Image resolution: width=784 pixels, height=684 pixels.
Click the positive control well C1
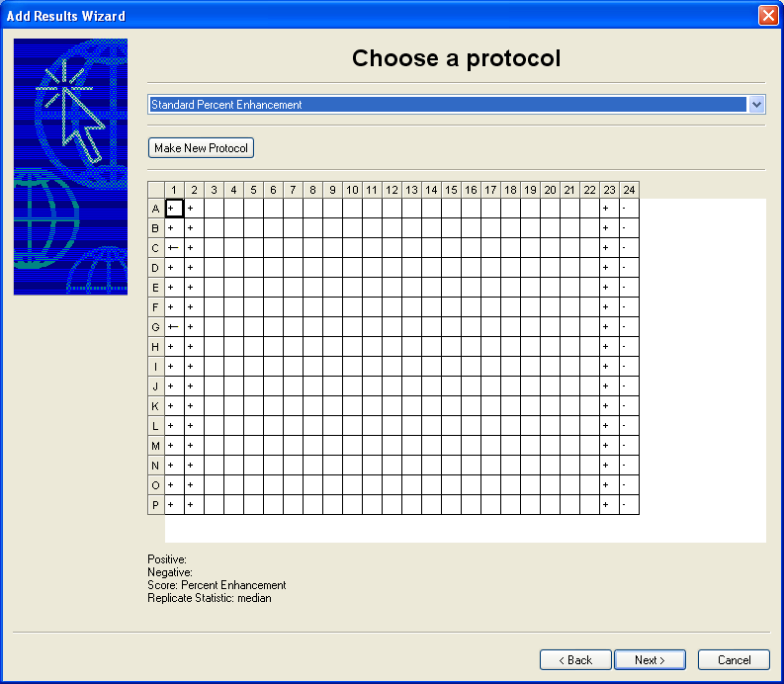pyautogui.click(x=174, y=248)
